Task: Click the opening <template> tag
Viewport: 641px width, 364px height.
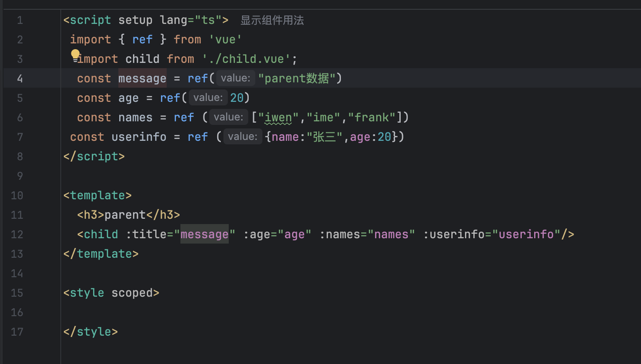Action: pyautogui.click(x=98, y=195)
